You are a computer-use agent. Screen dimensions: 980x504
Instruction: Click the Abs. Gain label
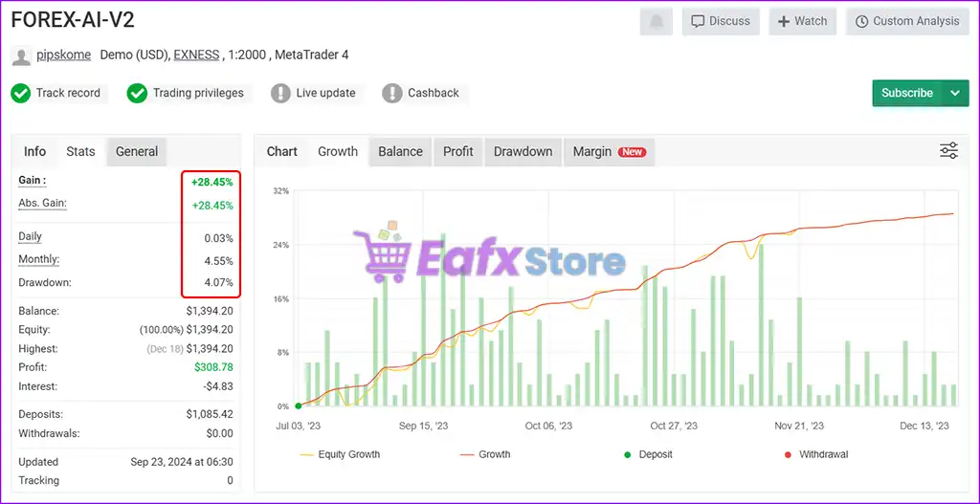point(42,203)
